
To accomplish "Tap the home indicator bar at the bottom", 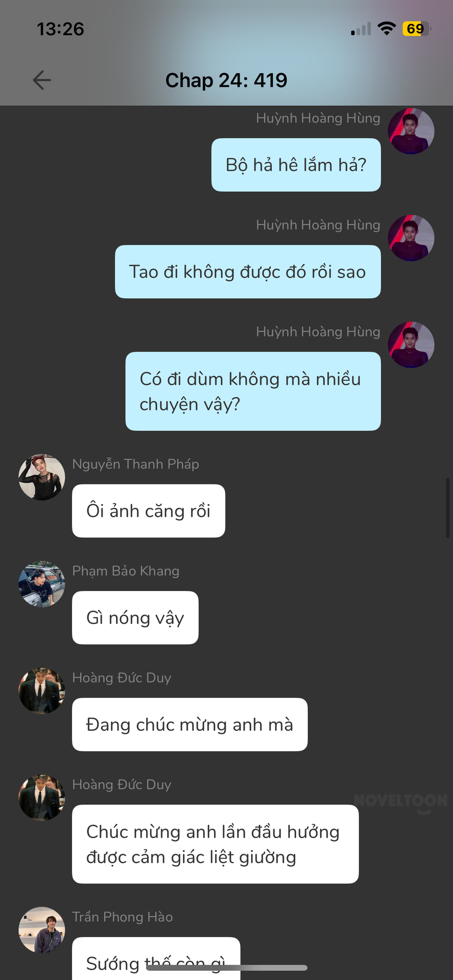I will coord(226,968).
